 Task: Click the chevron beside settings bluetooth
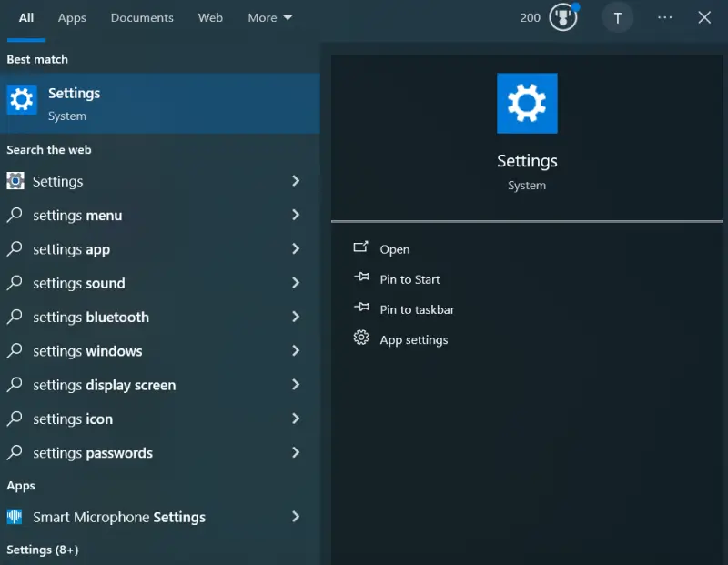pos(296,318)
